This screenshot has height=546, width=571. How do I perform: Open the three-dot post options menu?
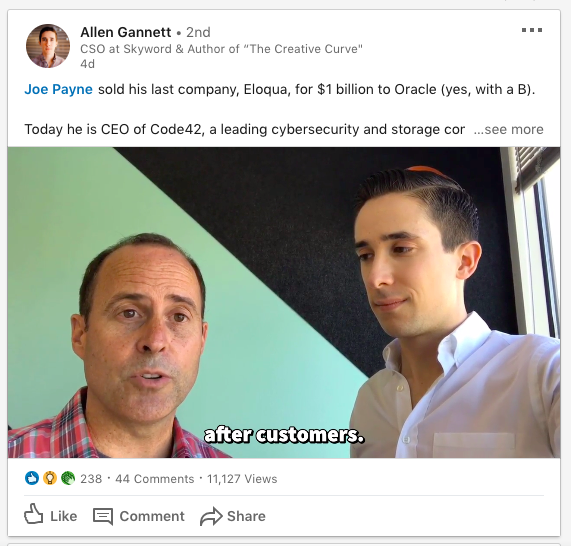[532, 30]
